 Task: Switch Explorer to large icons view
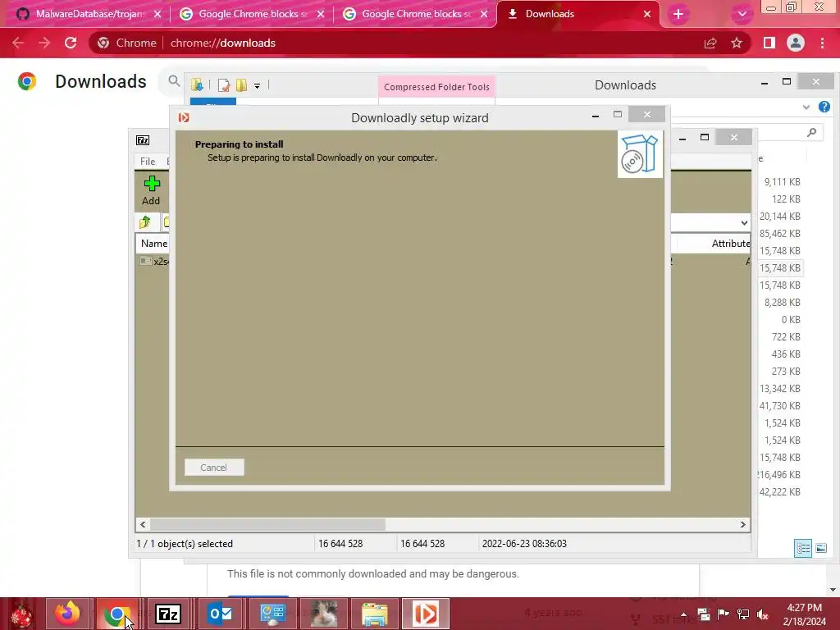pyautogui.click(x=820, y=548)
